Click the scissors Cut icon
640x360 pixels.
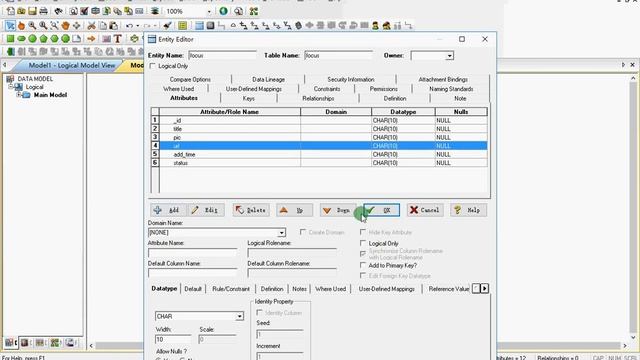[x=91, y=26]
